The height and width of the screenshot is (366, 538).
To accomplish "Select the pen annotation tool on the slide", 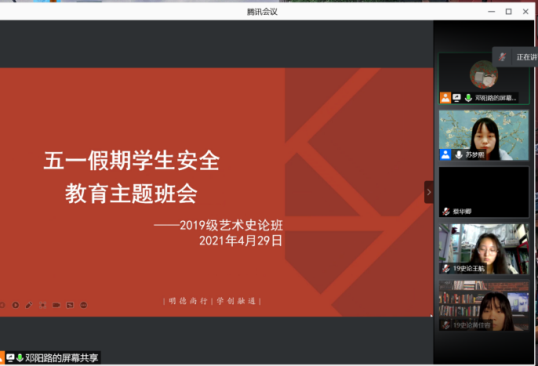I will coord(29,305).
